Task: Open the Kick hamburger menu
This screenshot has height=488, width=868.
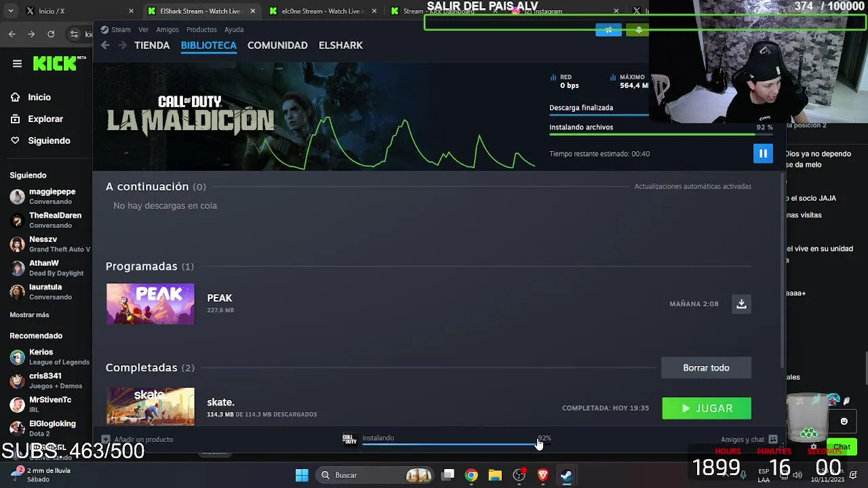Action: coord(17,64)
